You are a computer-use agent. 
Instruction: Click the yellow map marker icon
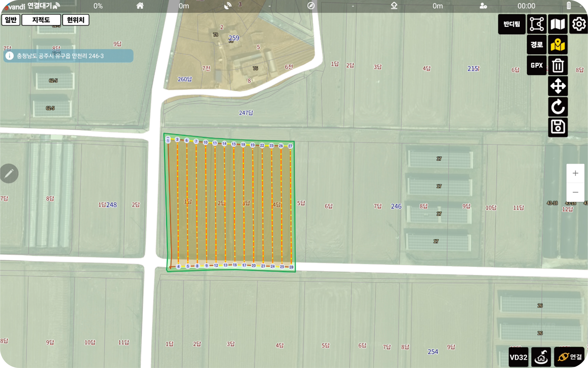(558, 45)
